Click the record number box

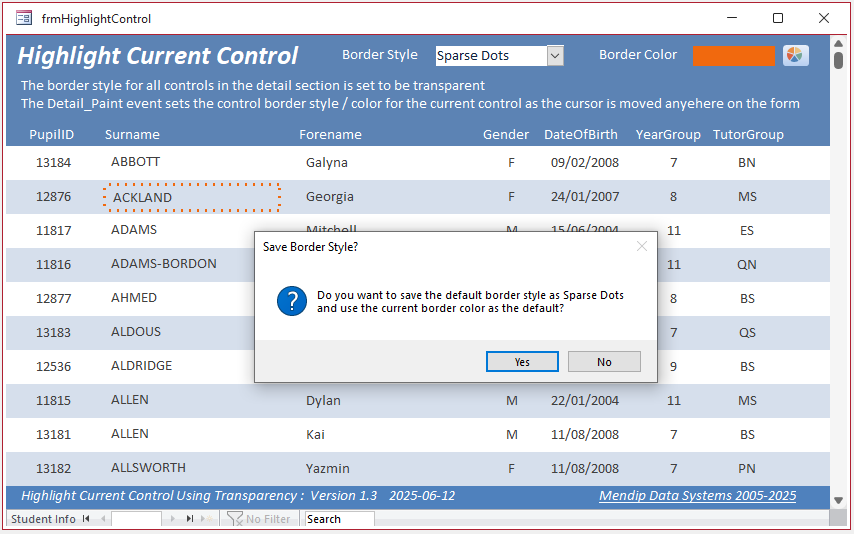(x=136, y=519)
